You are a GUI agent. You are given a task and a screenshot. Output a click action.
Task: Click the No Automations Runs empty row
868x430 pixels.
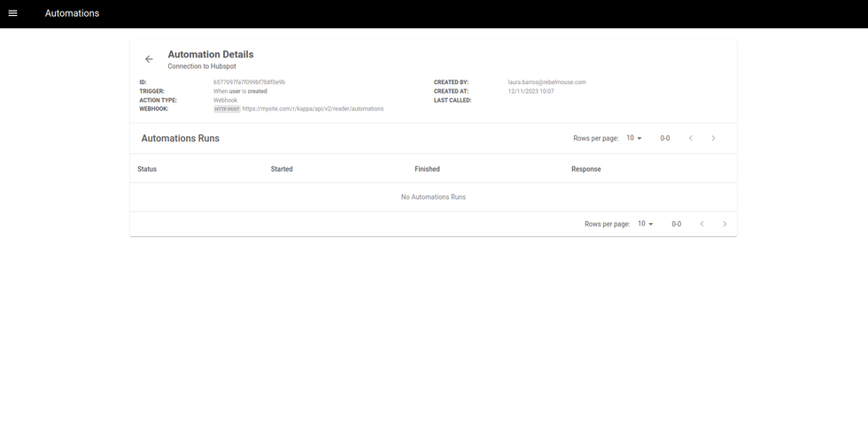[433, 196]
